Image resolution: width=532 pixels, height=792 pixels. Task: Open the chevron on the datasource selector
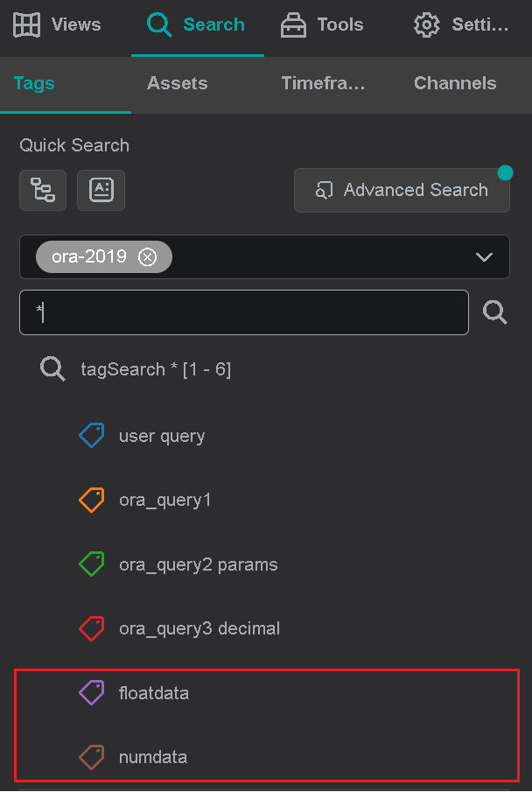click(484, 256)
